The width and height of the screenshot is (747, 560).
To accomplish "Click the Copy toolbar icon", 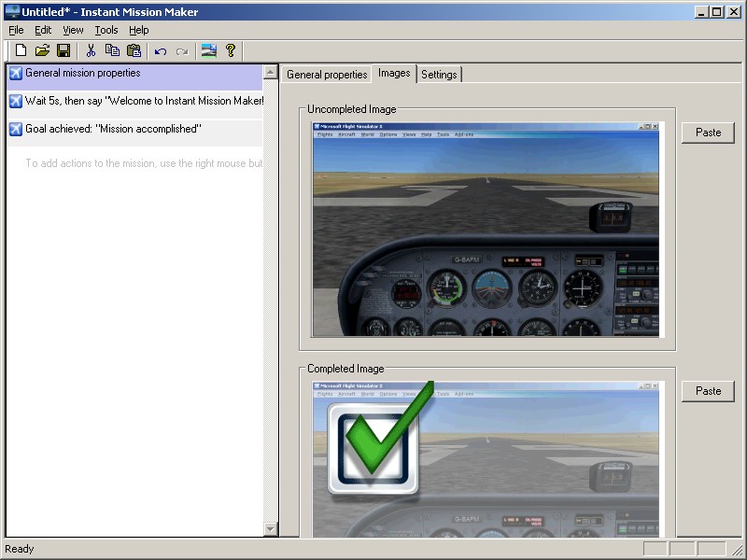I will pos(112,50).
